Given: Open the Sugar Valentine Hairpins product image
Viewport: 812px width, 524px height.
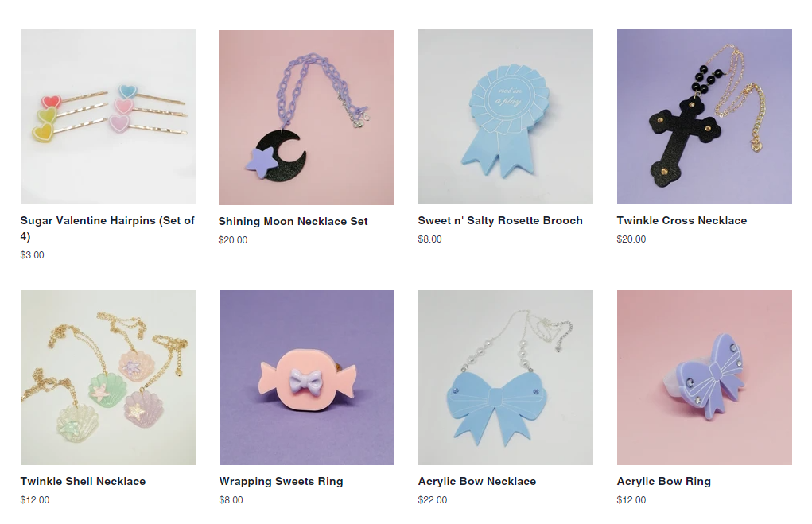Looking at the screenshot, I should pyautogui.click(x=108, y=117).
